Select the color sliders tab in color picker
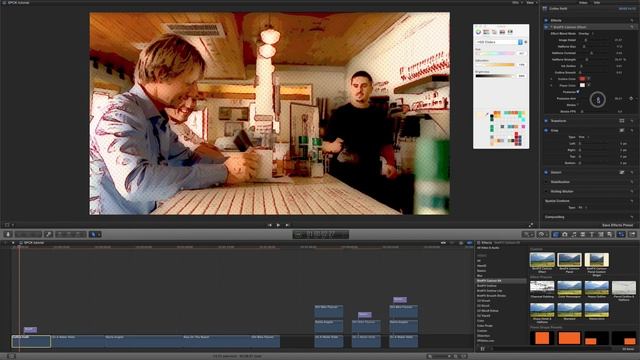The height and width of the screenshot is (360, 640). (486, 32)
